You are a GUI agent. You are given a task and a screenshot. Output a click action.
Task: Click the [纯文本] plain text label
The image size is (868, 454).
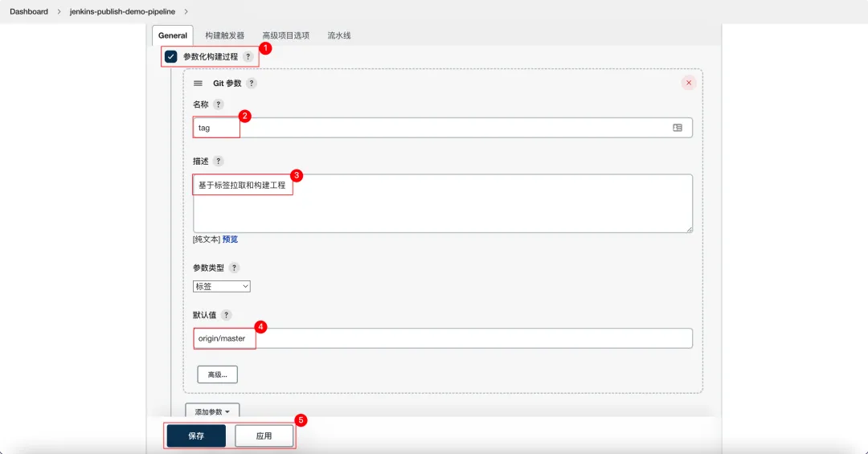click(x=207, y=239)
